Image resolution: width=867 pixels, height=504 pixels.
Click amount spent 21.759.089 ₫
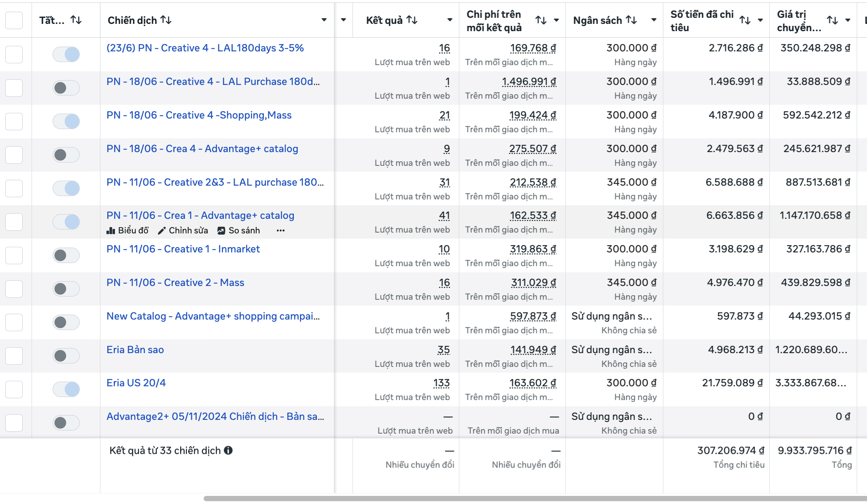[732, 383]
